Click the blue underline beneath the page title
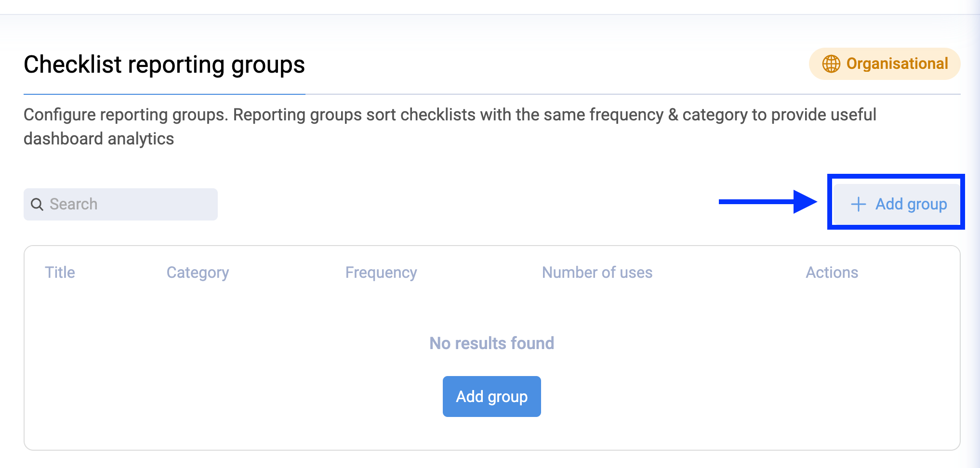This screenshot has width=980, height=468. pos(164,95)
